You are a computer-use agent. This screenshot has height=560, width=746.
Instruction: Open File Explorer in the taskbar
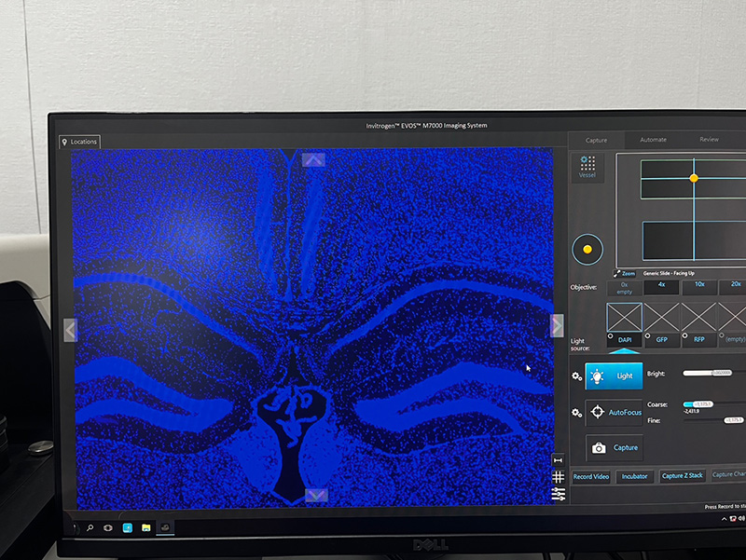(146, 527)
